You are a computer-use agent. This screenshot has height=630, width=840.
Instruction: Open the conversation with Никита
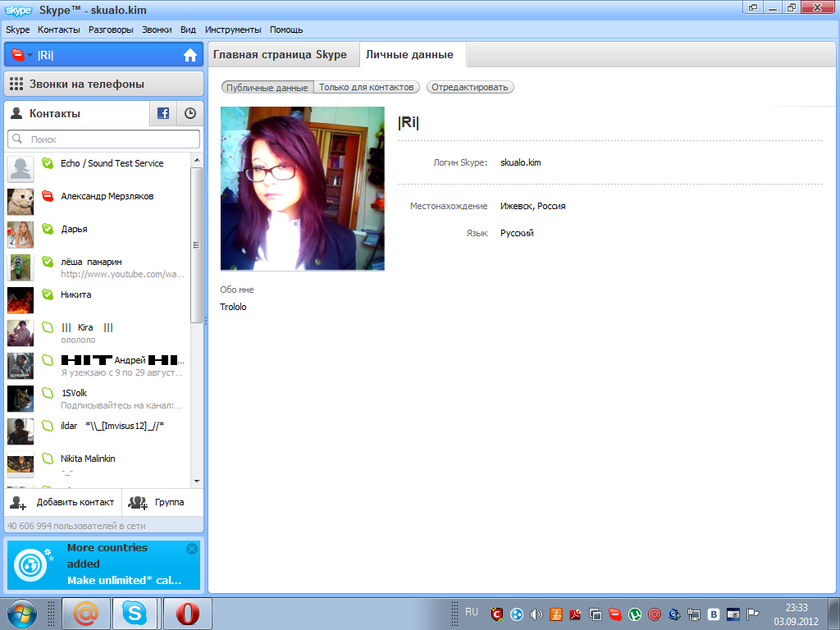click(x=98, y=300)
